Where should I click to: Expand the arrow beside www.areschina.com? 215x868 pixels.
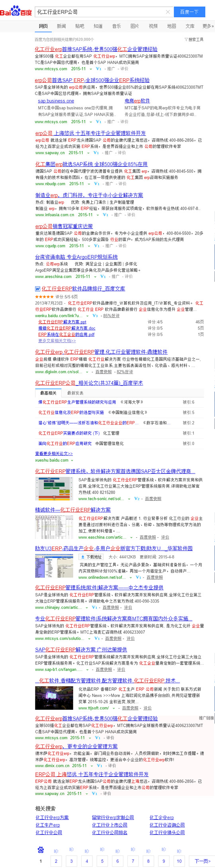click(95, 277)
